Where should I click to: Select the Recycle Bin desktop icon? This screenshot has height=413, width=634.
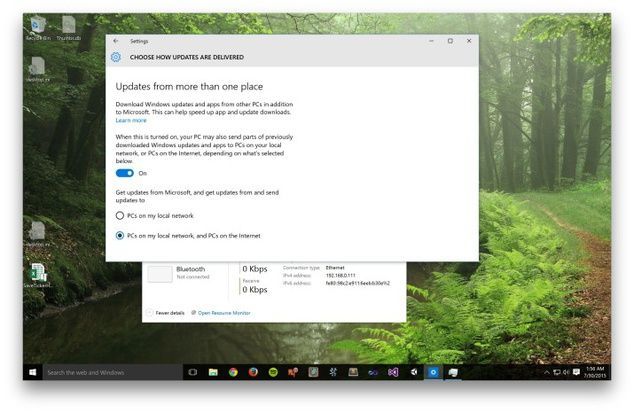[x=38, y=28]
